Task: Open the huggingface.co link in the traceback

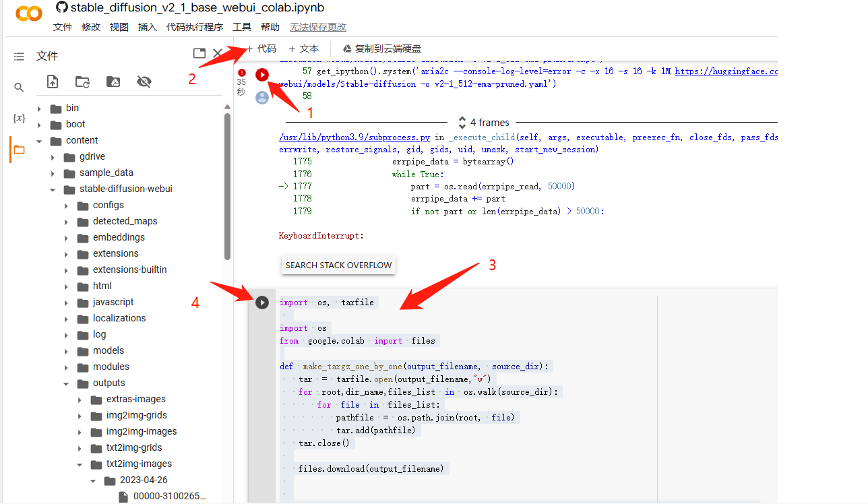Action: tap(726, 71)
